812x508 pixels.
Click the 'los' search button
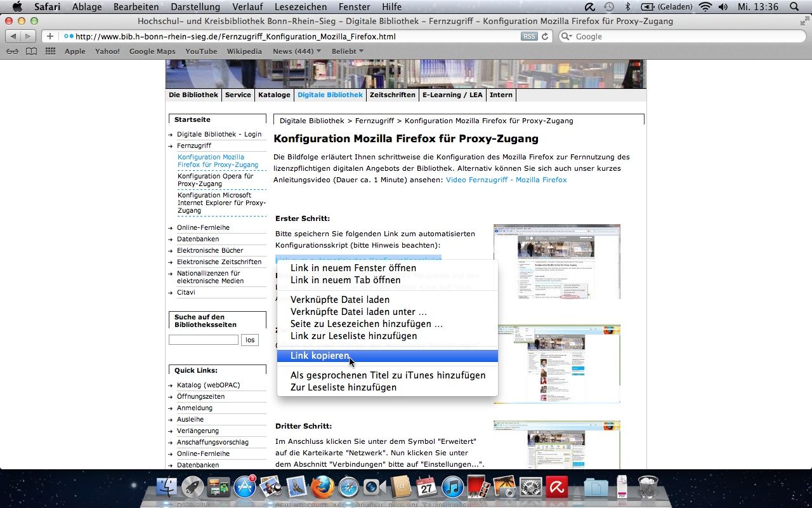[250, 340]
